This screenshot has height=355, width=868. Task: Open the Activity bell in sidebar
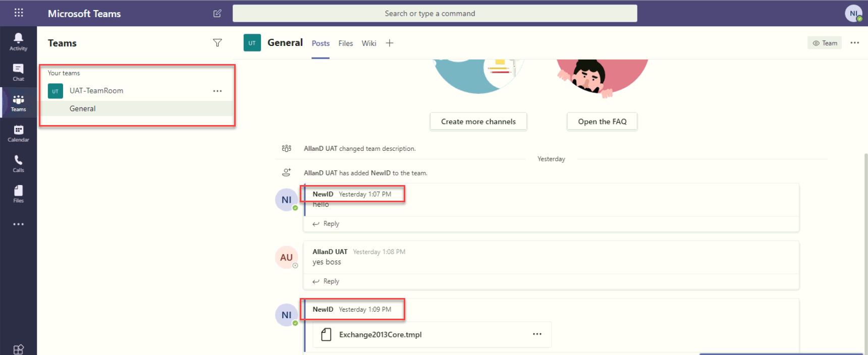click(18, 42)
